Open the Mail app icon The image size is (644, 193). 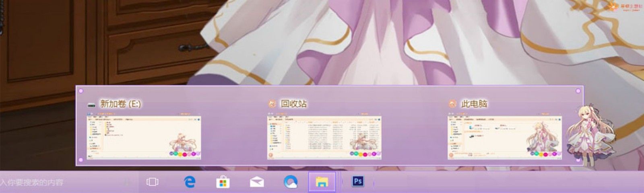pos(257,182)
